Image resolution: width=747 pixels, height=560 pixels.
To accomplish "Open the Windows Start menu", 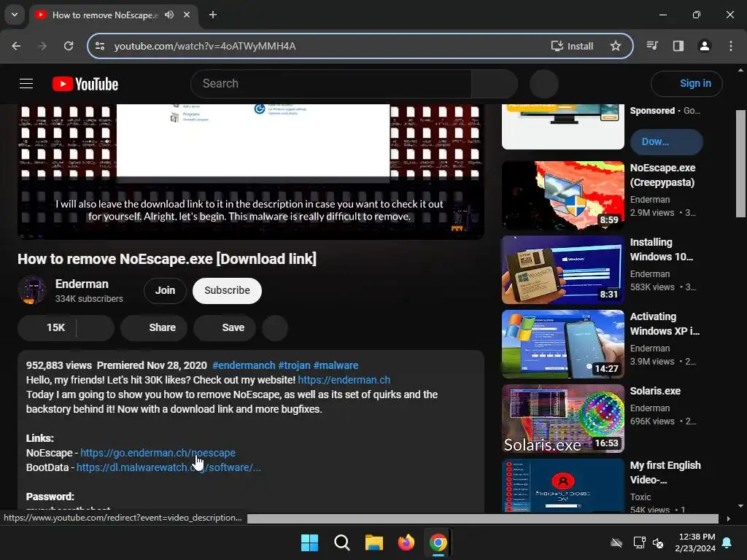I will pos(309,542).
